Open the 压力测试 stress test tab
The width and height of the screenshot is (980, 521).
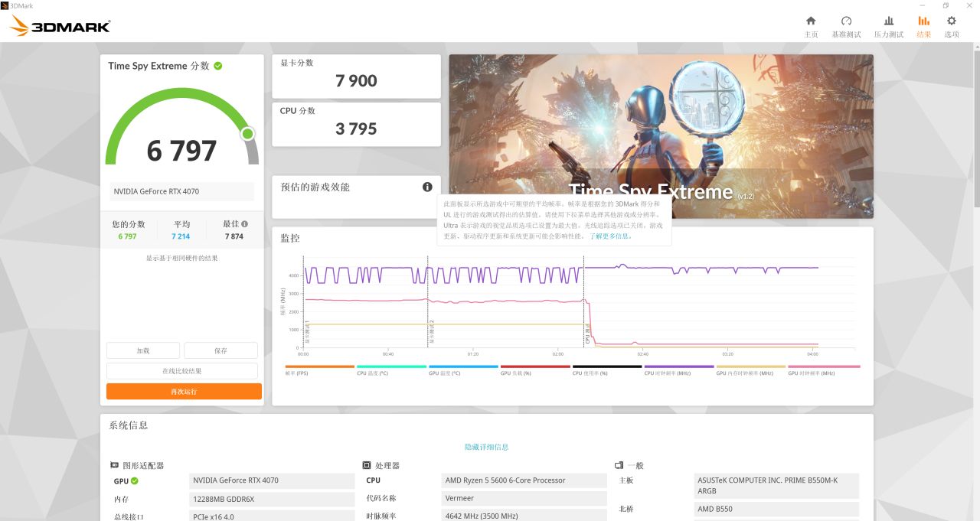click(x=888, y=27)
